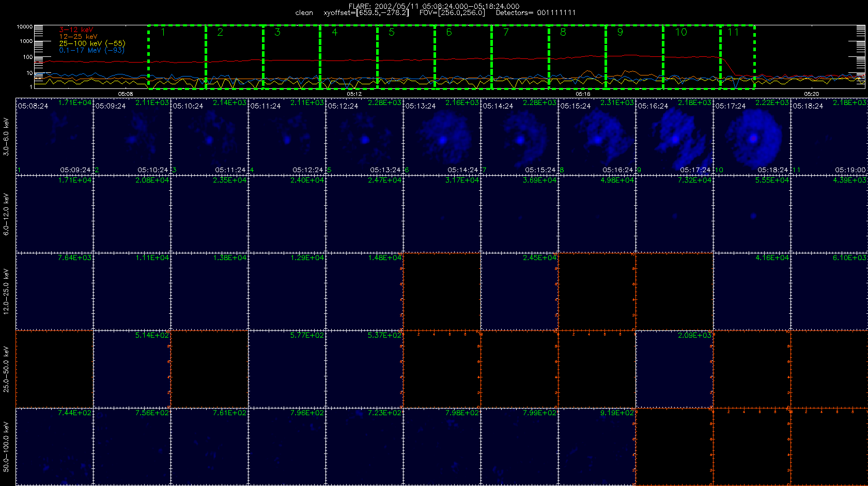Image resolution: width=868 pixels, height=486 pixels.
Task: Select interval 8 box in the lightcurve
Action: (x=578, y=57)
